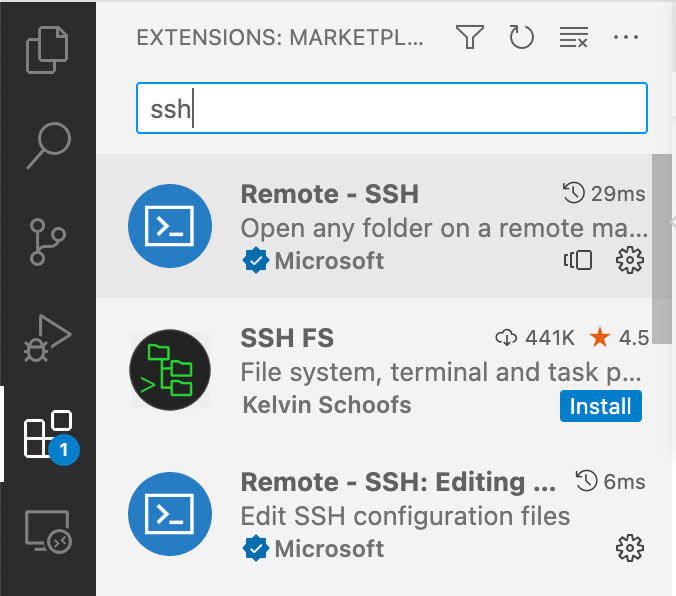Open the Run and Debug view

[47, 338]
